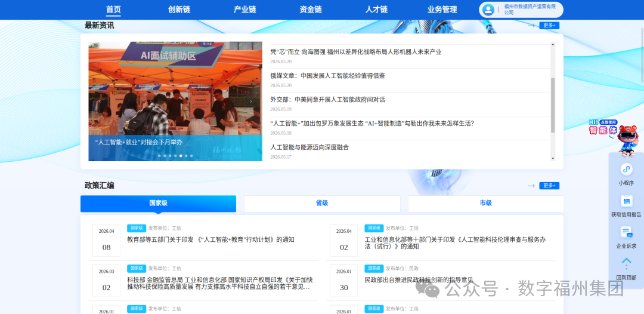
Task: Open the 人才链 navigation item
Action: point(376,10)
